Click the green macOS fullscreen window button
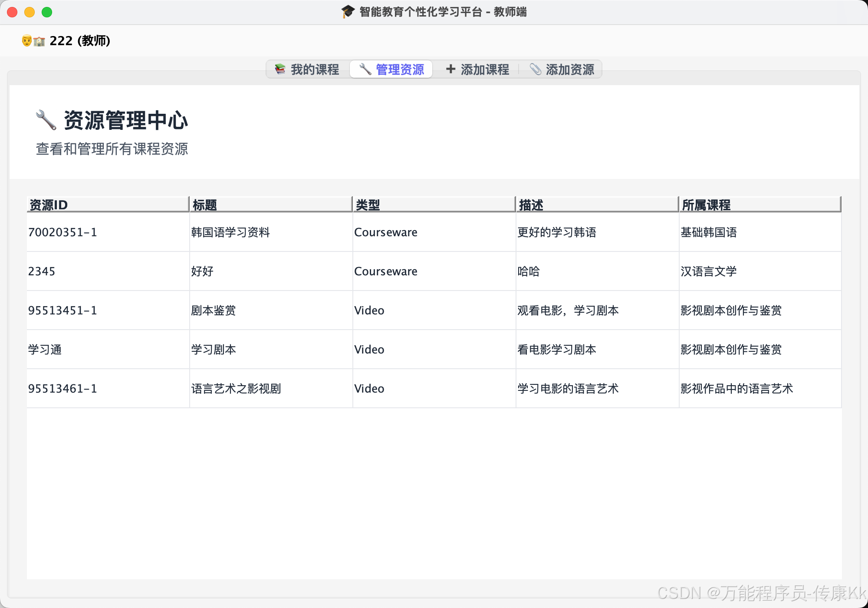The image size is (868, 608). coord(47,12)
